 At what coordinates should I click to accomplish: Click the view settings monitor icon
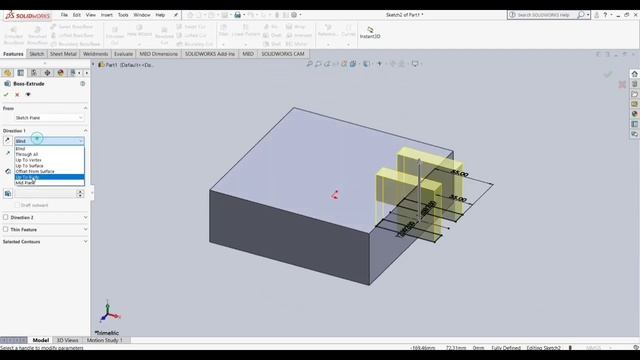pyautogui.click(x=415, y=64)
